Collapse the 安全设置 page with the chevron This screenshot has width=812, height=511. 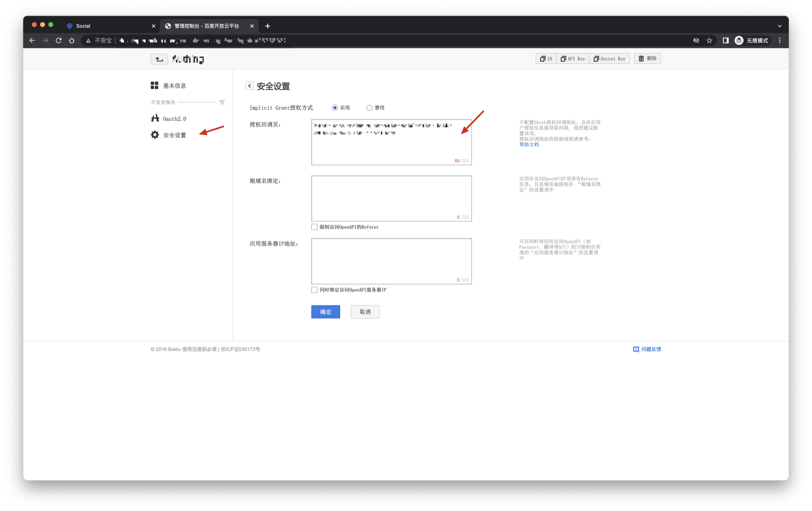click(x=250, y=85)
